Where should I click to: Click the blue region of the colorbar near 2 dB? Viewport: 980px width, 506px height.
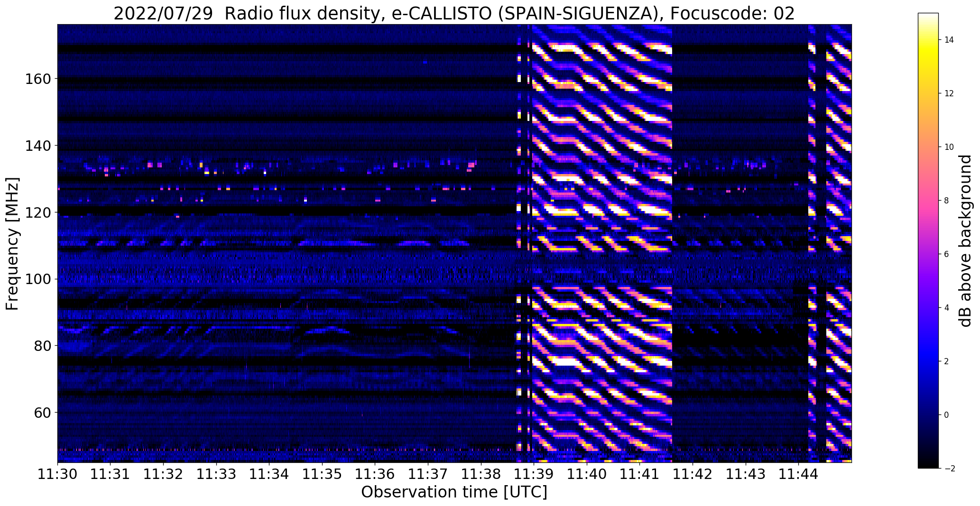coord(928,361)
